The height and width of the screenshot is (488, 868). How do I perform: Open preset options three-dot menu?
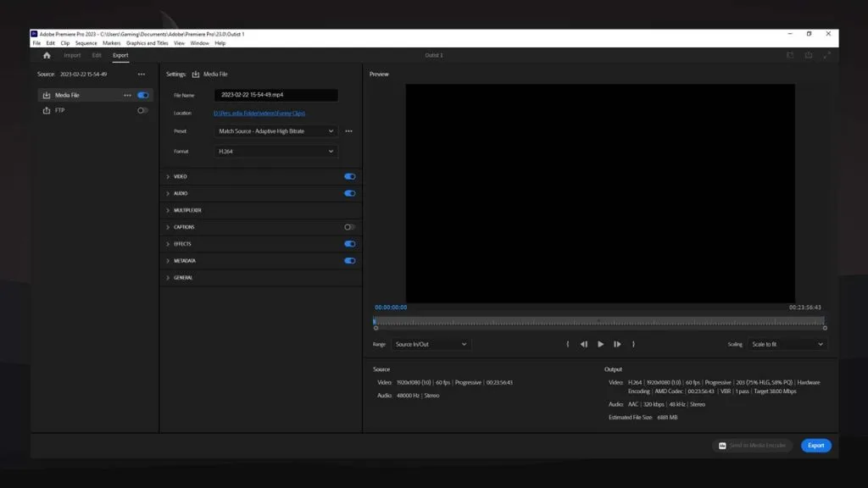tap(348, 131)
